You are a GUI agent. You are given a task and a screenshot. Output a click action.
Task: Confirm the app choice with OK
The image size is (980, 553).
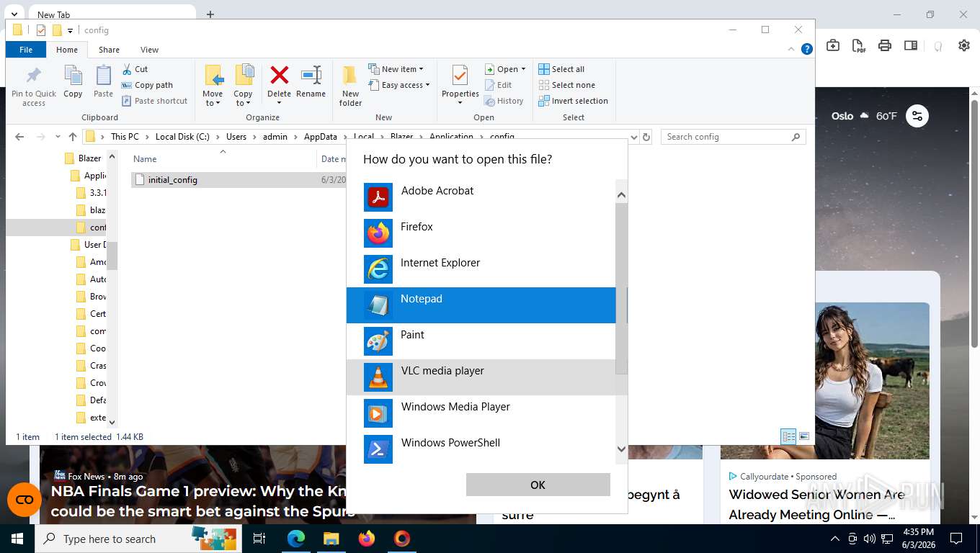[x=538, y=485]
